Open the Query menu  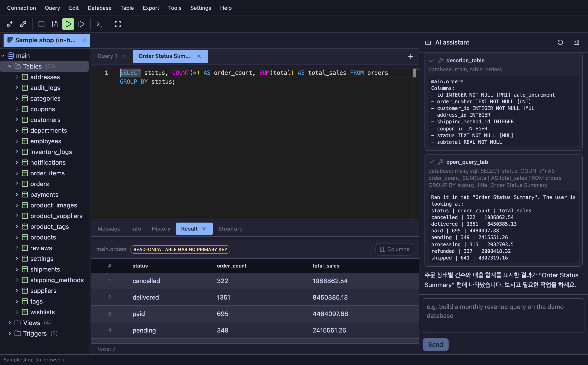[x=52, y=8]
